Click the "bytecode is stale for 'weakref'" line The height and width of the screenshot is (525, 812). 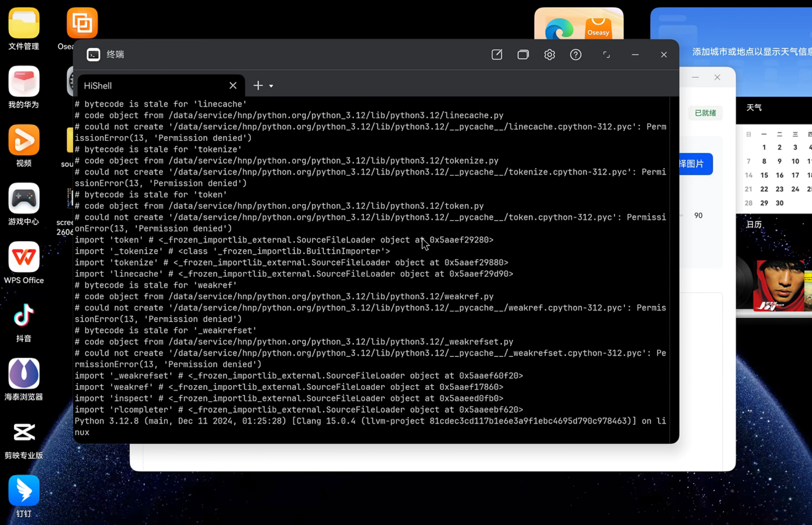pyautogui.click(x=156, y=285)
